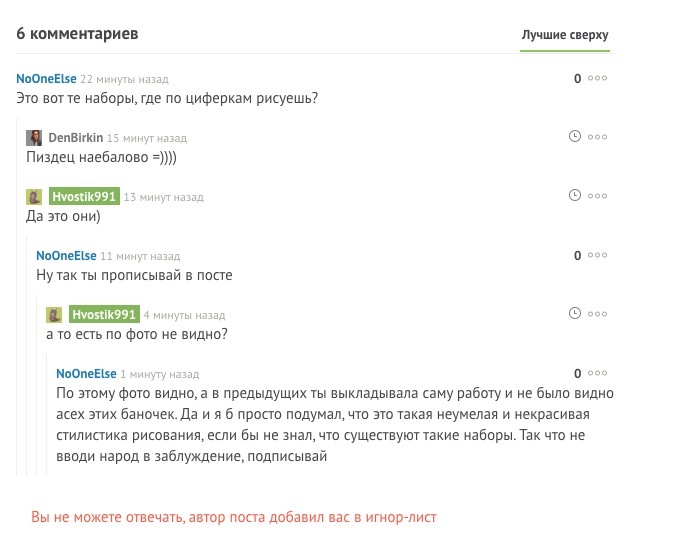Click Hvostik991's avatar on the 4-minute comment
This screenshot has height=536, width=690.
pyautogui.click(x=54, y=315)
